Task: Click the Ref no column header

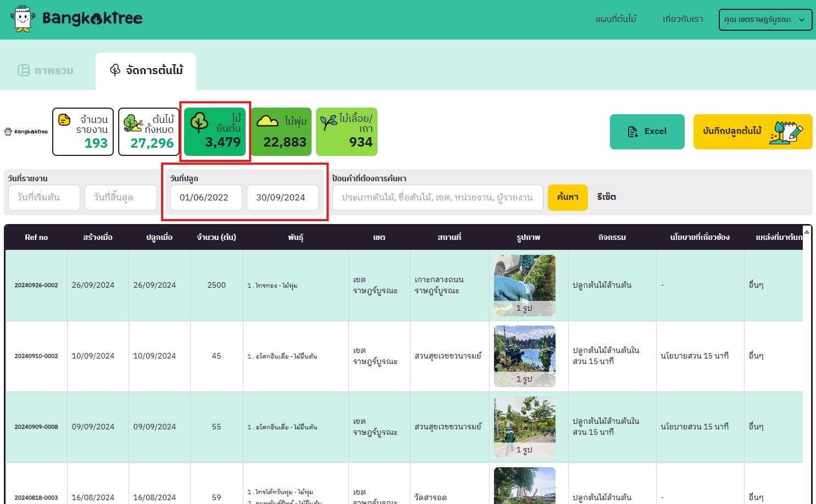Action: click(36, 237)
